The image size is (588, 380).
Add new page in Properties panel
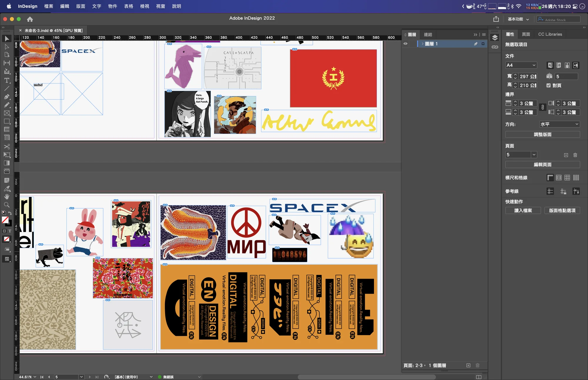click(x=566, y=155)
